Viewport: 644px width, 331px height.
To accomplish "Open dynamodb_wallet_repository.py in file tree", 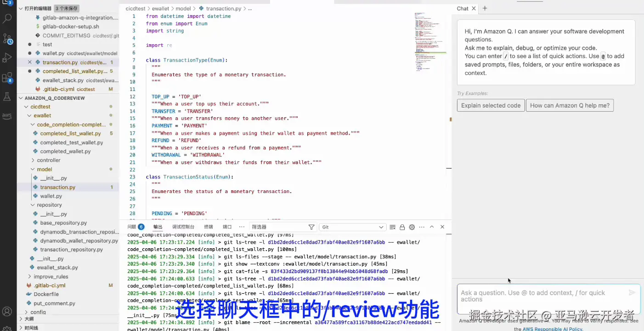I will pos(79,241).
